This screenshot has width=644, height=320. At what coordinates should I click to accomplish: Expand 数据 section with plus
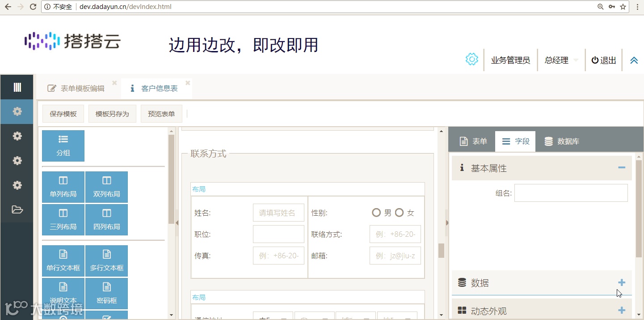pyautogui.click(x=622, y=282)
